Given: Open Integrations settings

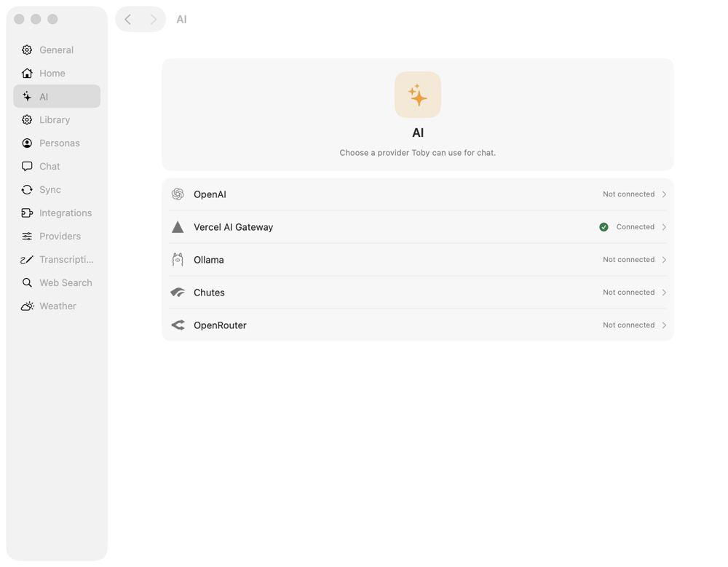Looking at the screenshot, I should click(x=57, y=213).
